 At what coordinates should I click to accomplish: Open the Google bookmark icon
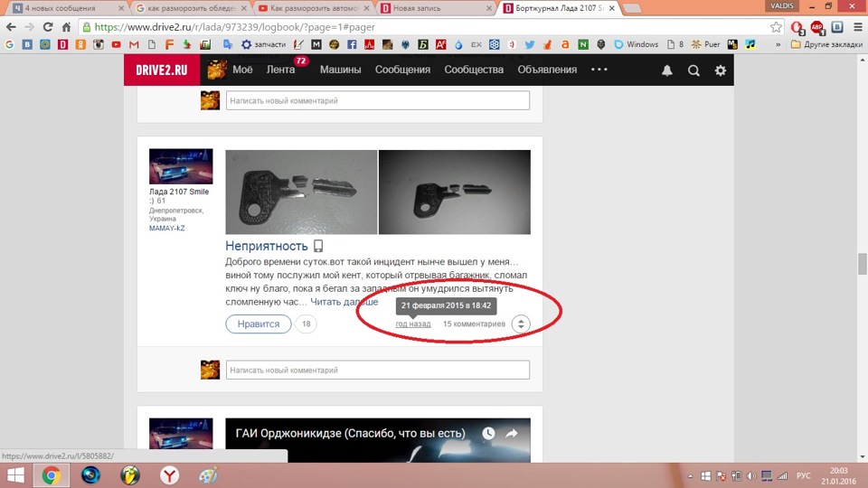[9, 44]
